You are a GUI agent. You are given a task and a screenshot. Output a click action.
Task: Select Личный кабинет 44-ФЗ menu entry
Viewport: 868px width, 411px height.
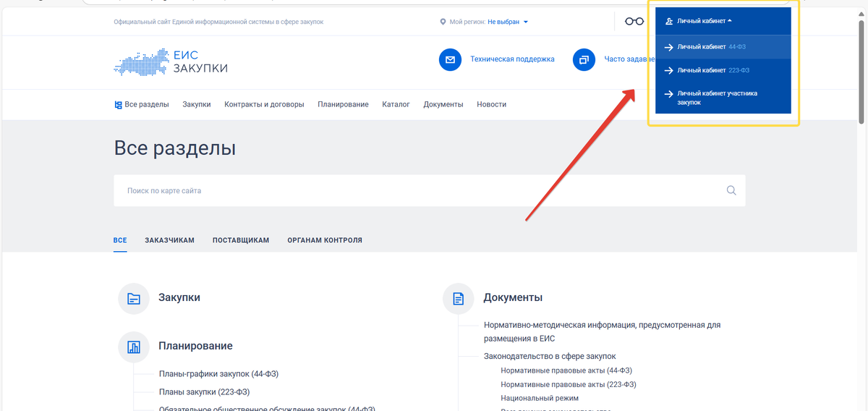coord(723,46)
